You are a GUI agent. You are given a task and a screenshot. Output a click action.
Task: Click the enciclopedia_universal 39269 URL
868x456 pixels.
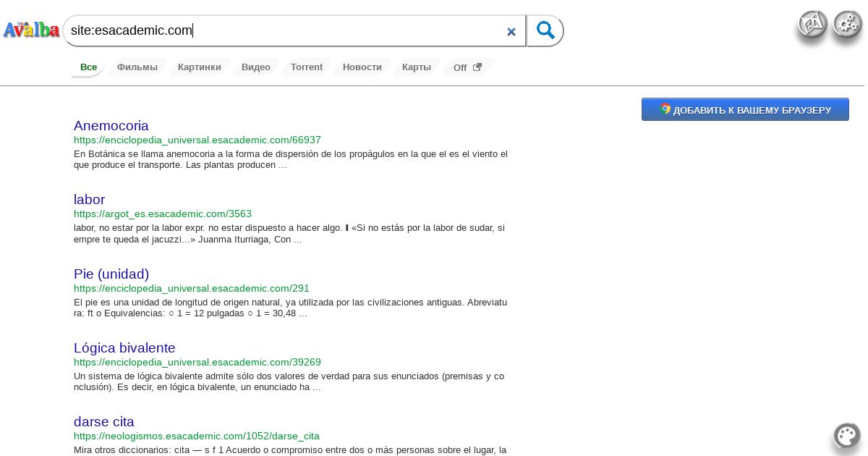[x=197, y=362]
